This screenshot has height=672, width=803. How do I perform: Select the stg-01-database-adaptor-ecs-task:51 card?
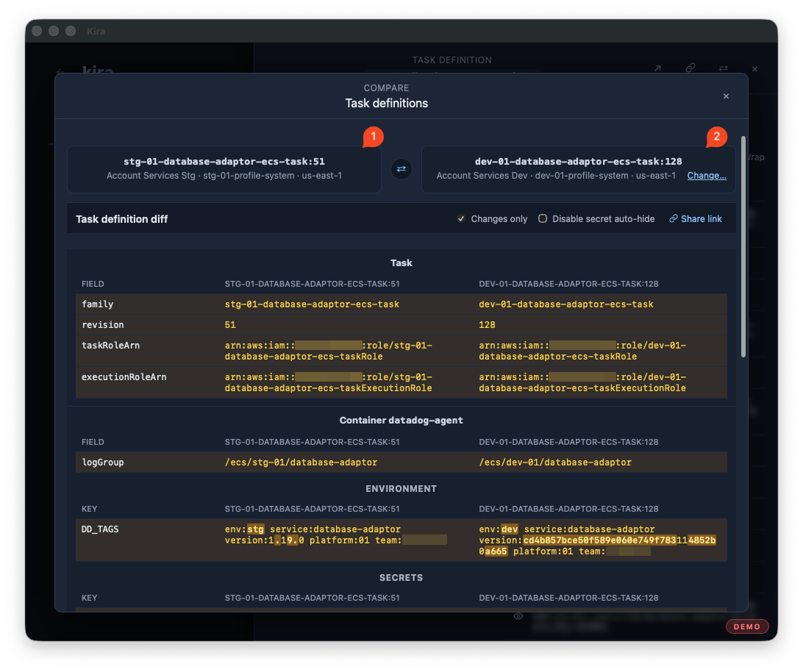[224, 169]
